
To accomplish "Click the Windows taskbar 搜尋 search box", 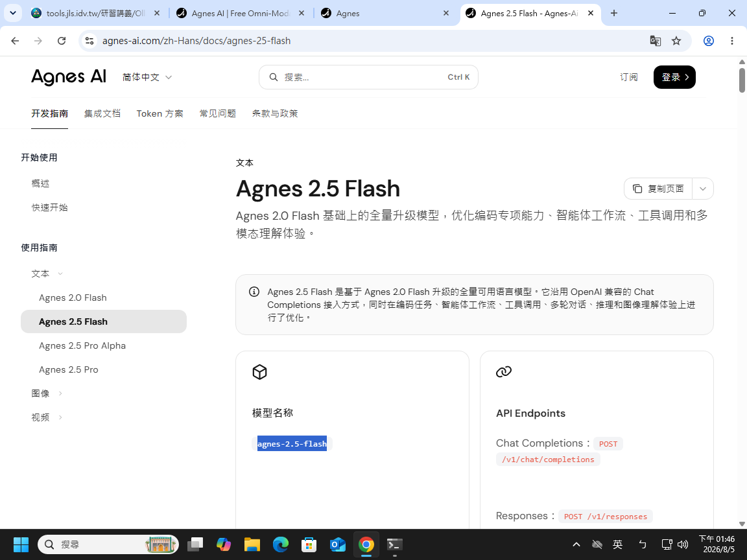I will pyautogui.click(x=108, y=544).
